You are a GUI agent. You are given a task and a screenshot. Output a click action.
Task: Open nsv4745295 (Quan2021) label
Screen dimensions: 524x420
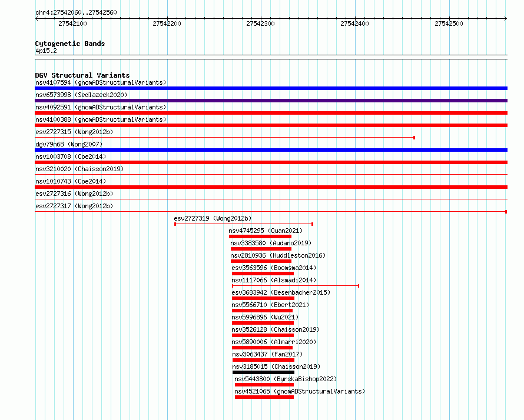pyautogui.click(x=266, y=231)
